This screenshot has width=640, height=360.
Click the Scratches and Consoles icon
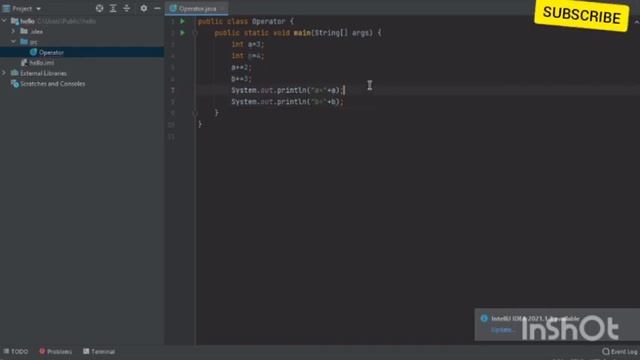[15, 84]
